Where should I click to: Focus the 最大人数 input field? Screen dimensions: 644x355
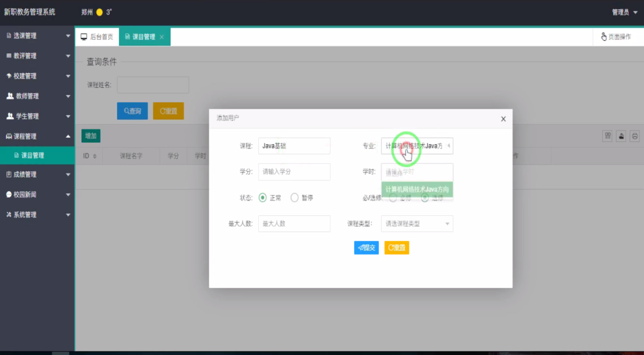click(294, 224)
